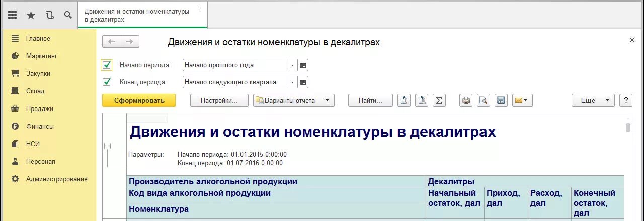Select Декалитры header cell
Screen dimensions: 644x221
click(x=525, y=181)
